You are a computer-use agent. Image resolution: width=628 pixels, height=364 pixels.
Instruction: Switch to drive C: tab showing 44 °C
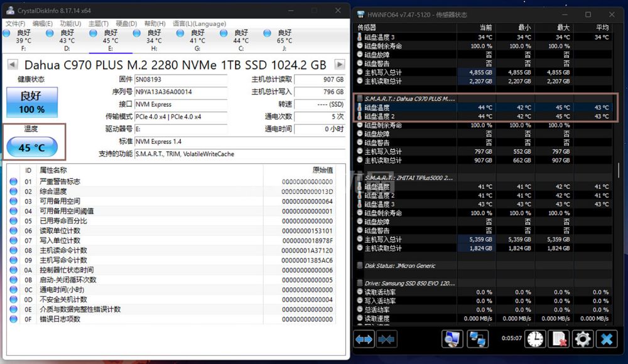(241, 40)
